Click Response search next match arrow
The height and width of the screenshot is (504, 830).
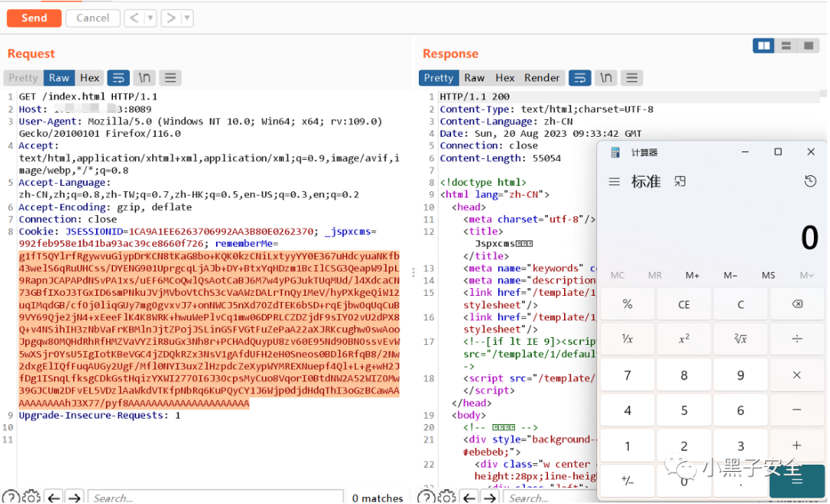click(490, 497)
